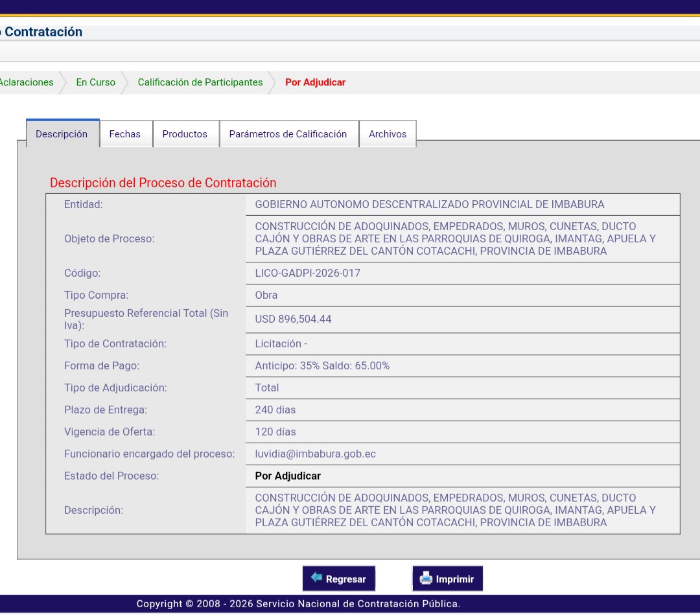700x615 pixels.
Task: Click the budget value USD 896,504.44
Action: 294,319
